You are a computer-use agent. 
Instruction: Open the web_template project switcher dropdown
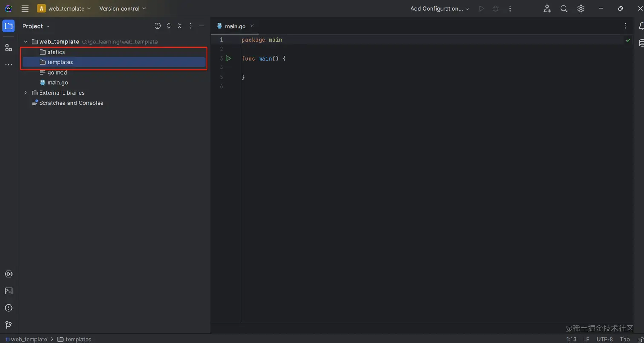[64, 9]
